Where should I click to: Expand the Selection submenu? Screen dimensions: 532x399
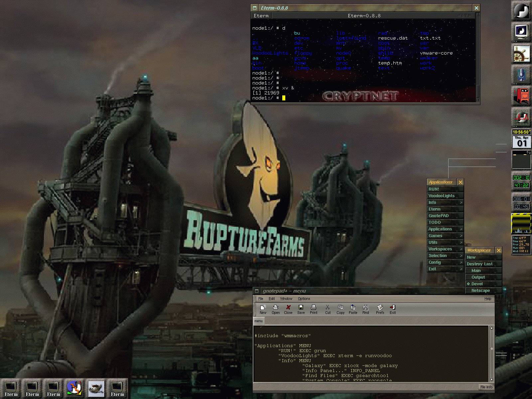pyautogui.click(x=445, y=256)
